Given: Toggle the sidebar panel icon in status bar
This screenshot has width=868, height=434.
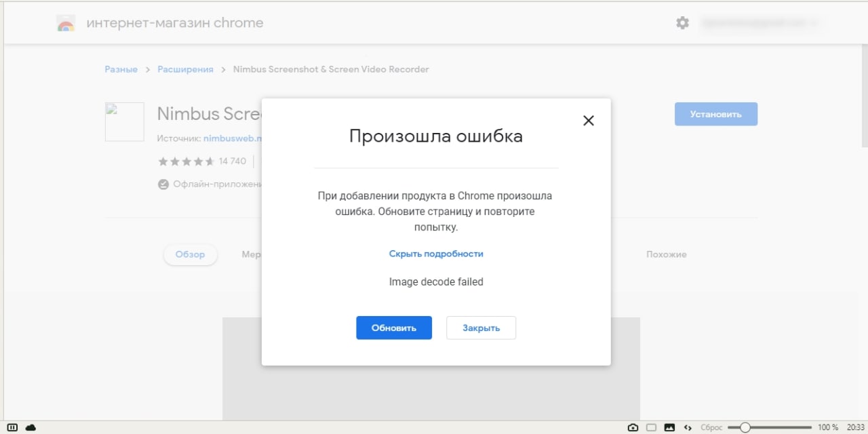Looking at the screenshot, I should [x=12, y=427].
